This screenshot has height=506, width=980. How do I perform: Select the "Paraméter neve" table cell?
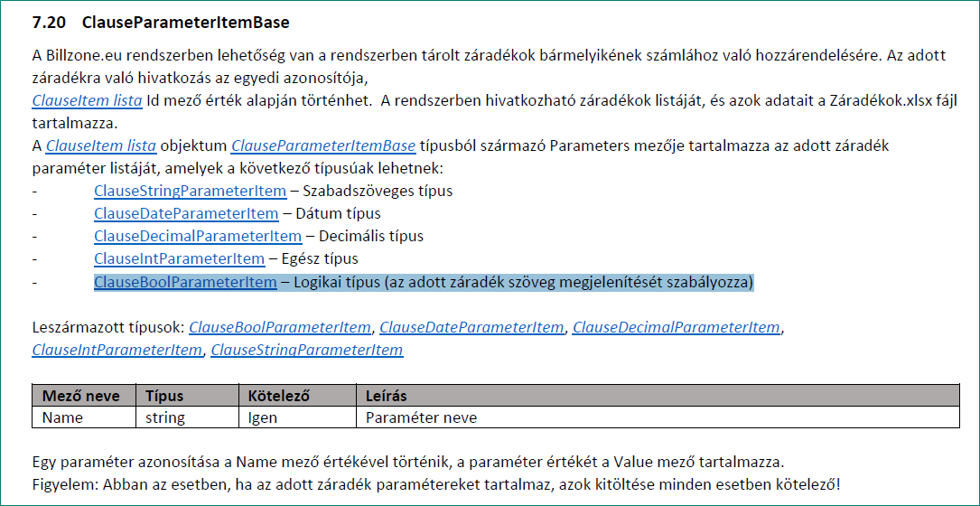[658, 417]
